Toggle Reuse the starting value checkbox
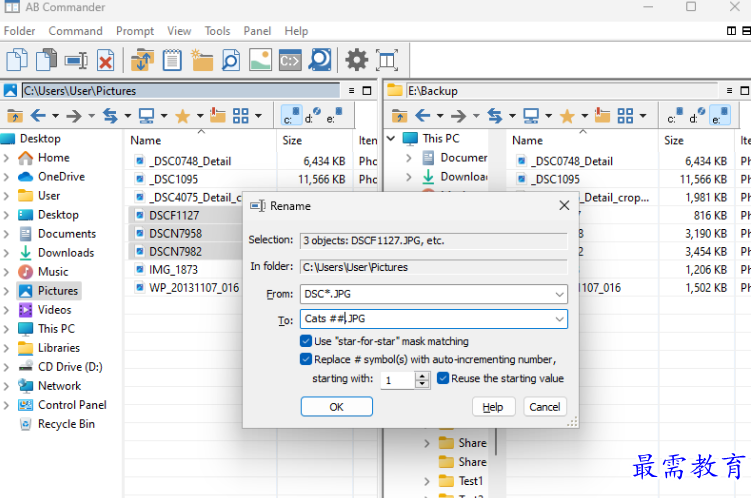Viewport: 754px width, 498px height. (443, 378)
